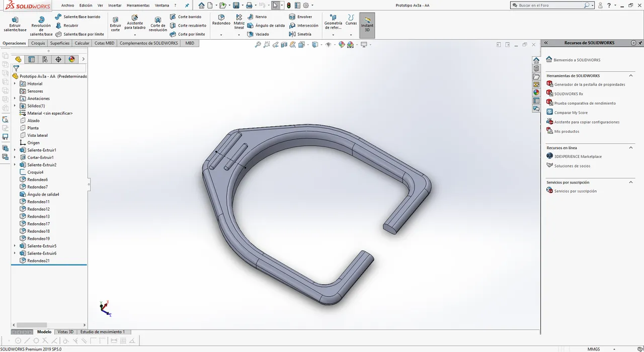This screenshot has height=352, width=644.
Task: Select Redondeo21 in feature tree
Action: [38, 261]
